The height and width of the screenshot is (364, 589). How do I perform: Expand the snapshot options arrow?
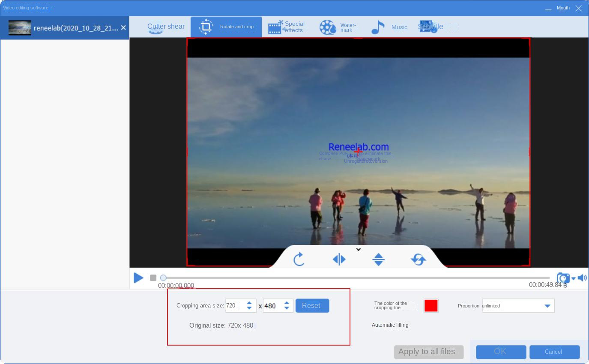(x=574, y=279)
